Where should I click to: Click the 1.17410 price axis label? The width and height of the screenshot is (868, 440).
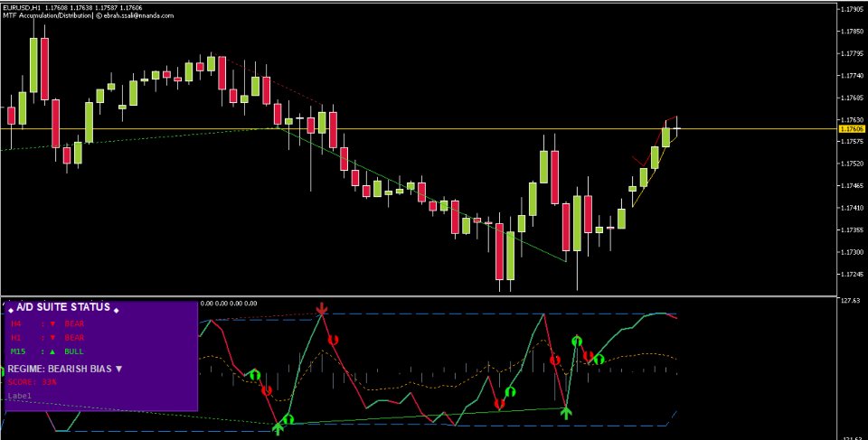click(854, 208)
